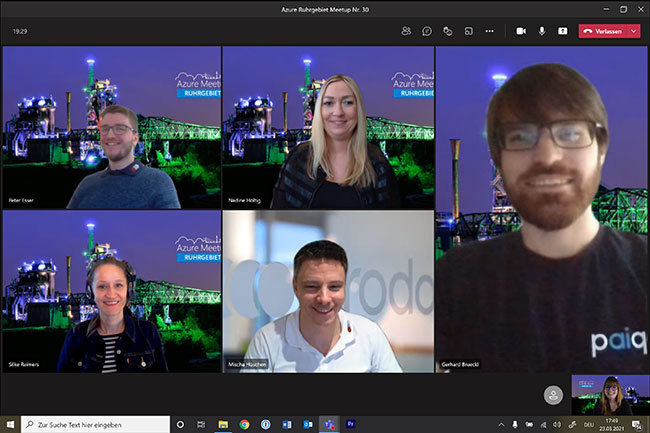The height and width of the screenshot is (433, 650).
Task: Open the Windows Start menu
Action: point(10,424)
